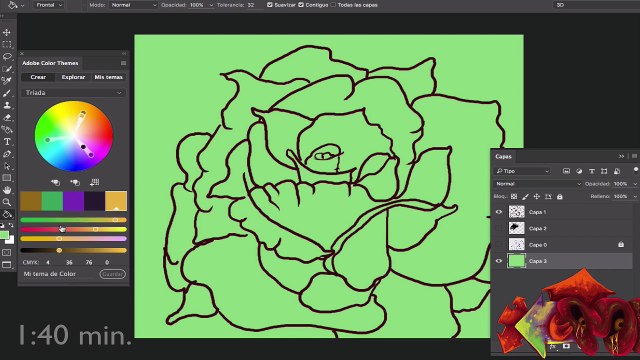Open the tool preset picker arrow
This screenshot has height=360, width=640.
point(22,5)
